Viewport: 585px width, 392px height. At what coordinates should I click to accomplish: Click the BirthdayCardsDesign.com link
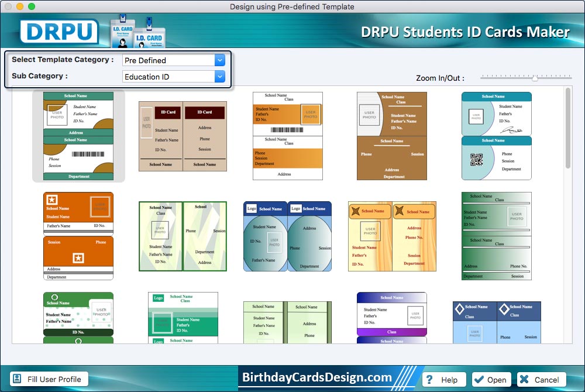(317, 377)
